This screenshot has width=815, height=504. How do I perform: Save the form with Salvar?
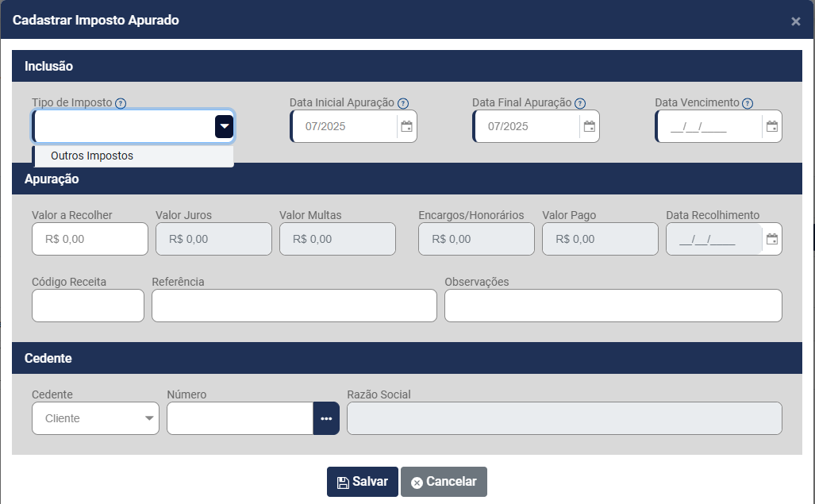pos(363,482)
